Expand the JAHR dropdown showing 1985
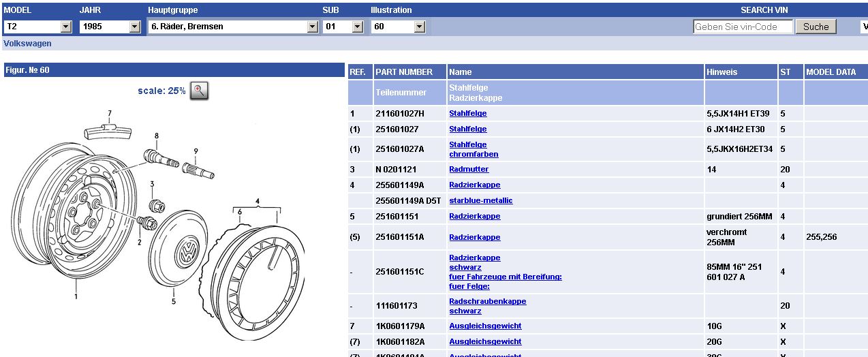This screenshot has width=868, height=357. 110,27
